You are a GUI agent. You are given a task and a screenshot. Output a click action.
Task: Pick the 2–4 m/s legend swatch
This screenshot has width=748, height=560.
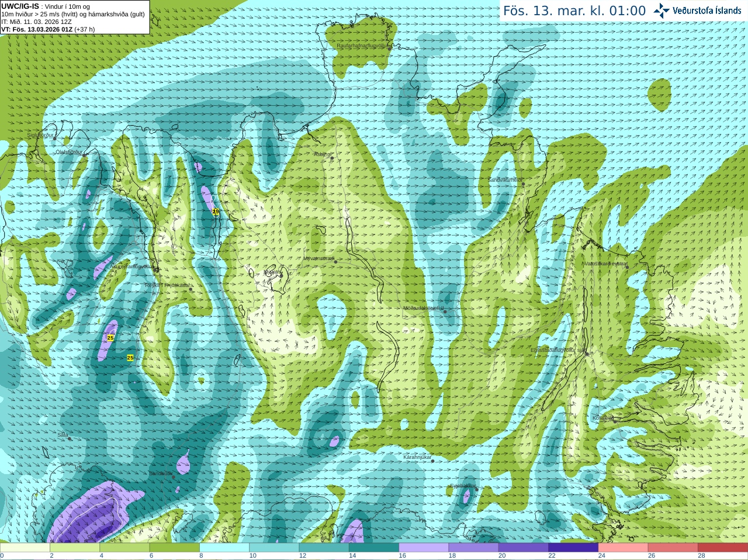point(75,548)
